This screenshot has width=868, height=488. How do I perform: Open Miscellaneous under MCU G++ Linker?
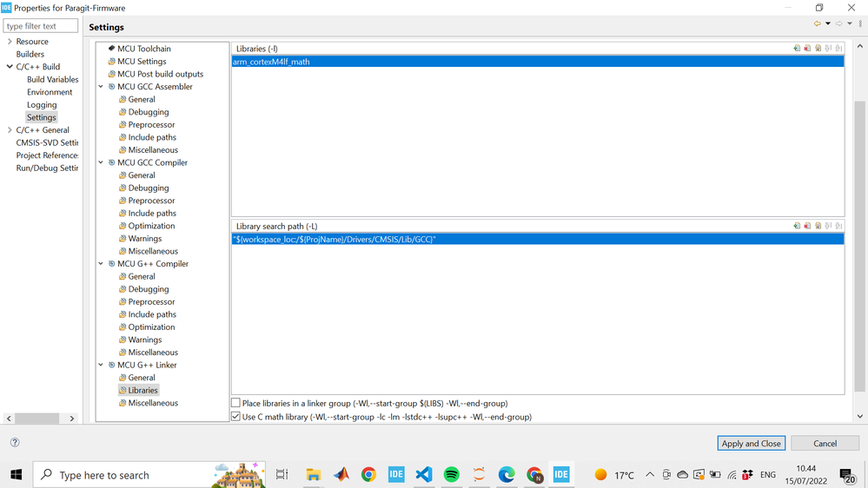coord(153,403)
